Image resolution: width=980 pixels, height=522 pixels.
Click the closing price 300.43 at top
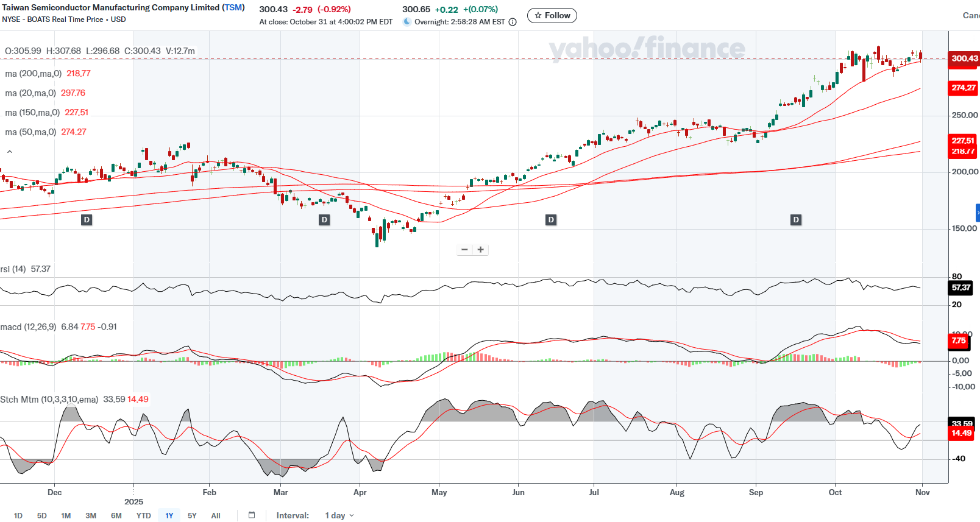click(273, 9)
